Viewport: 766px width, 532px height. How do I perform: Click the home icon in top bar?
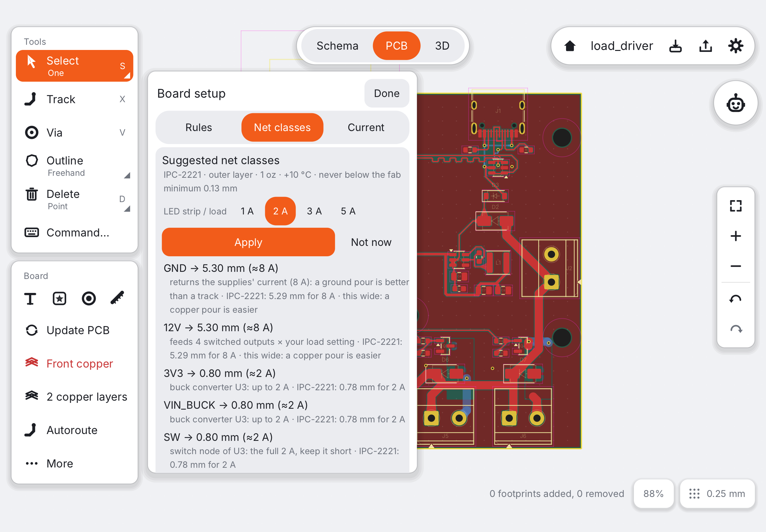[570, 46]
